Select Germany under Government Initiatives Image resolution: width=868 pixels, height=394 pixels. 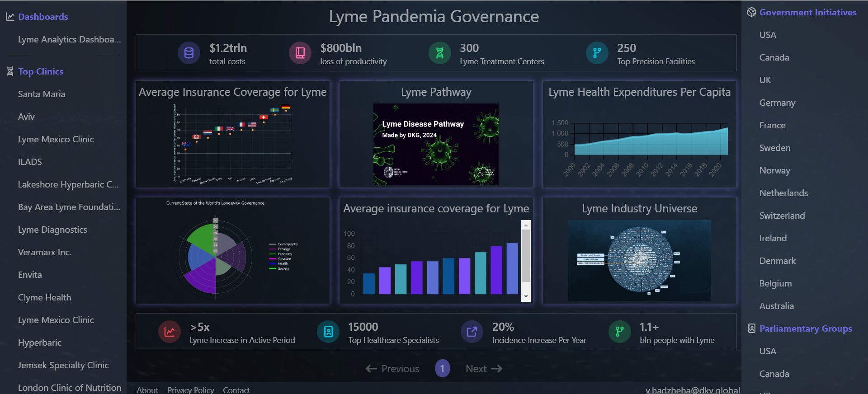pos(777,103)
